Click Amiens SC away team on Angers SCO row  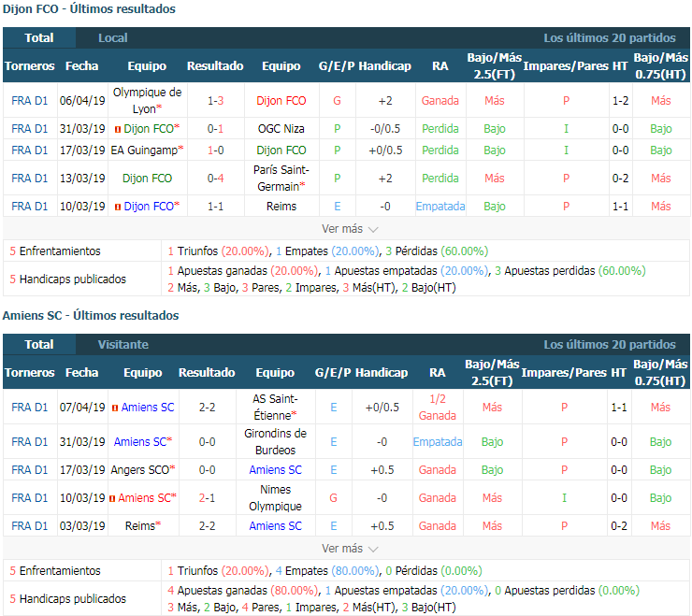pos(275,470)
